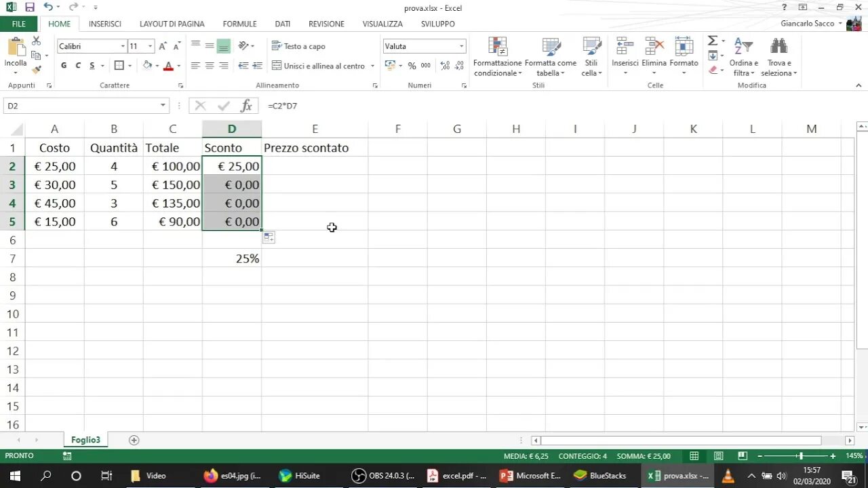Click the Name Box showing D2
This screenshot has height=488, width=868.
[x=81, y=106]
